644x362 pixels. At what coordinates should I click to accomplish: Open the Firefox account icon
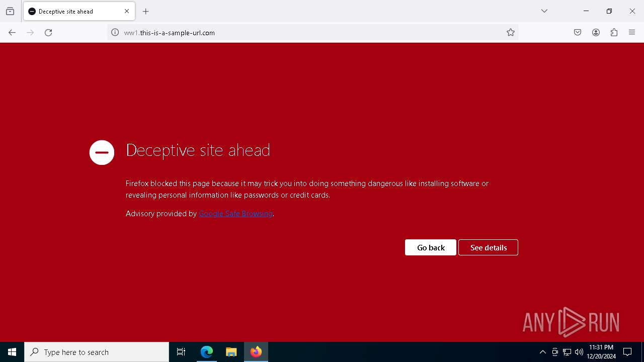(x=596, y=33)
